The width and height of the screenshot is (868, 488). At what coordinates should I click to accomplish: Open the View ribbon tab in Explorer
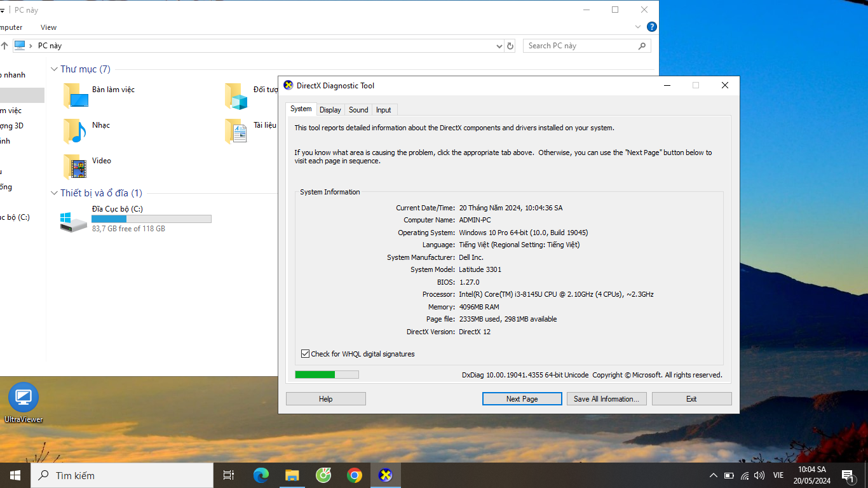tap(48, 27)
